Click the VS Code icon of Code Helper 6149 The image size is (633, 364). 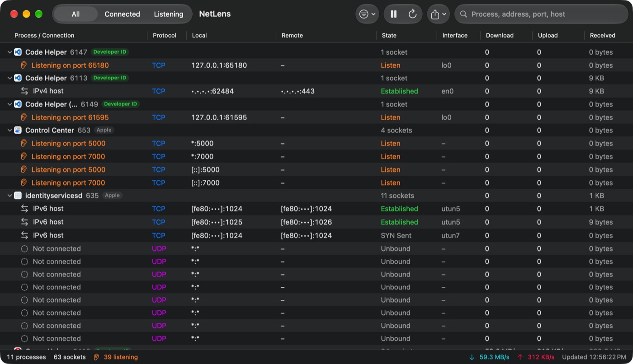point(18,104)
